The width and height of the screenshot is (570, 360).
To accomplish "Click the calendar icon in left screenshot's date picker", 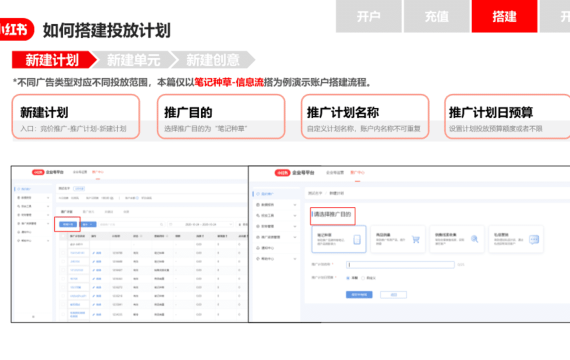I will point(171,224).
